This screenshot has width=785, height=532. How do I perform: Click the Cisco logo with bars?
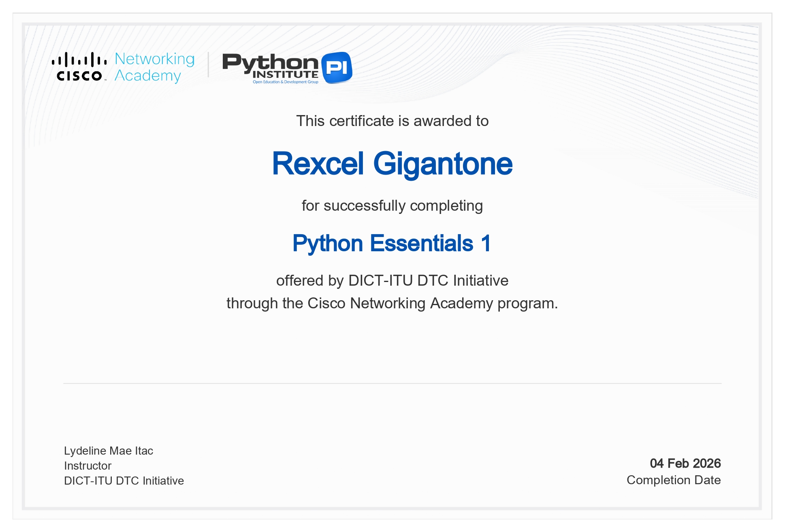point(79,67)
